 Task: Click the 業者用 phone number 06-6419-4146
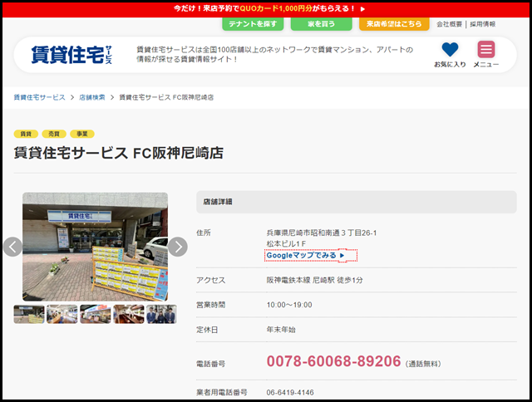tap(290, 393)
